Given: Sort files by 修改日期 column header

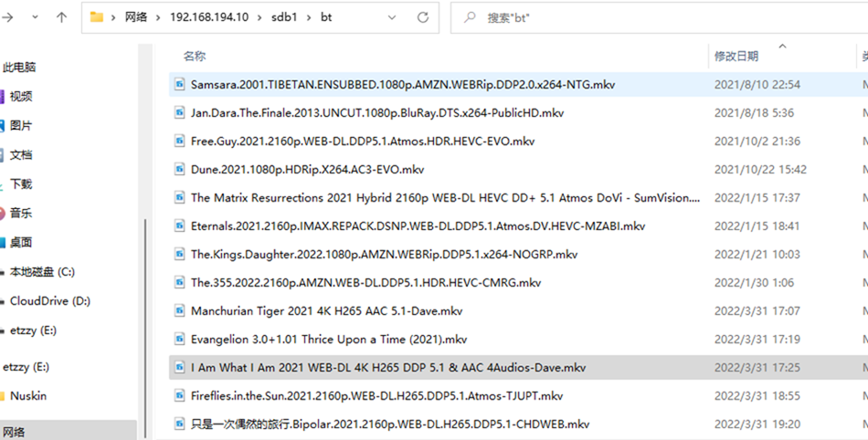Looking at the screenshot, I should (x=736, y=57).
